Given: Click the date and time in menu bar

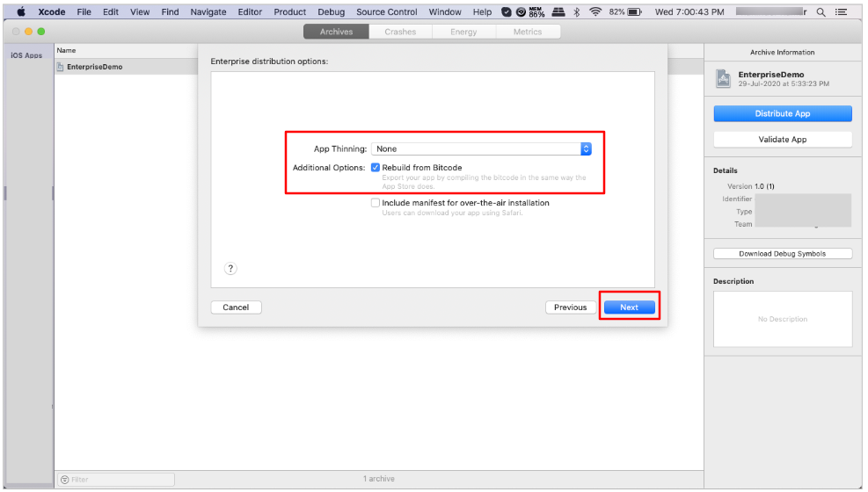Looking at the screenshot, I should pos(689,11).
